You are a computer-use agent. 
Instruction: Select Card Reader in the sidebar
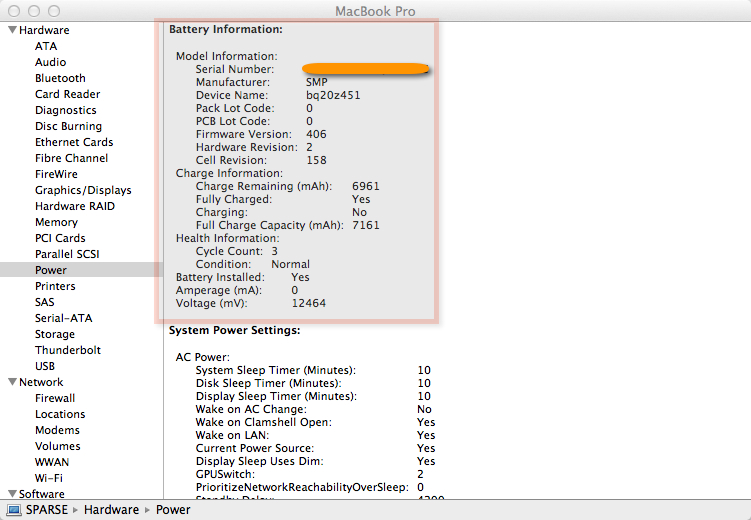(x=68, y=94)
